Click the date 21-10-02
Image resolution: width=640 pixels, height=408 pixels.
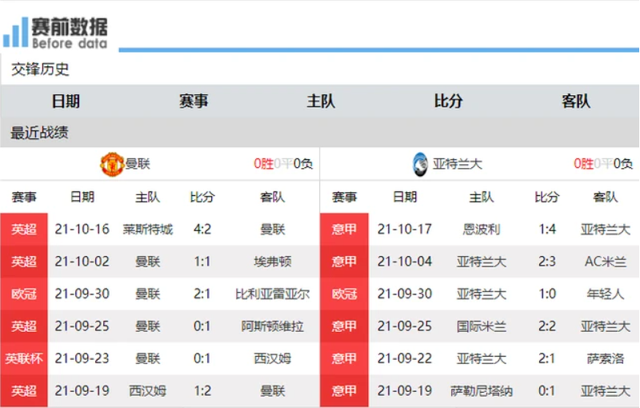82,262
